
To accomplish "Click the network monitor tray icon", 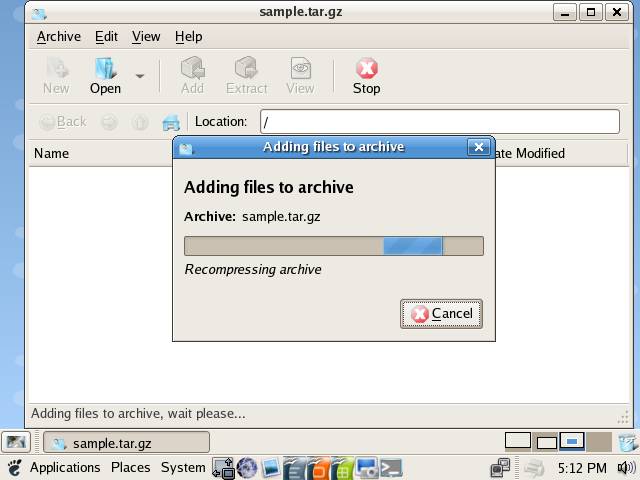I will 500,467.
